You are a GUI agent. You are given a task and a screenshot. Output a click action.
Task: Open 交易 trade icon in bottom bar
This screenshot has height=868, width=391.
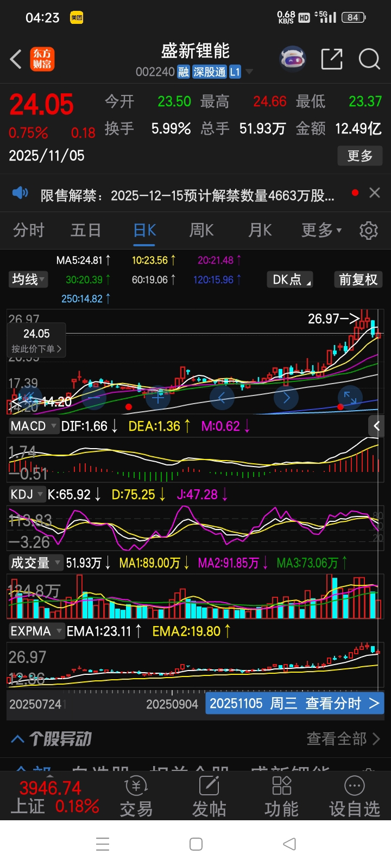pyautogui.click(x=136, y=796)
